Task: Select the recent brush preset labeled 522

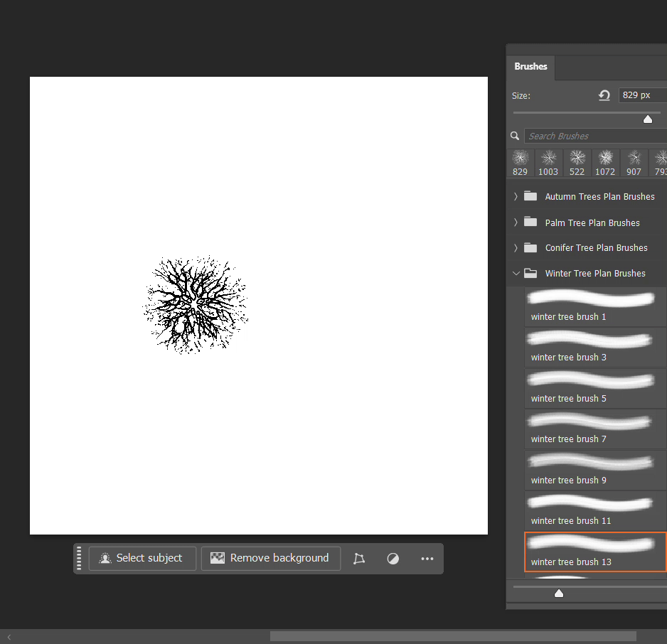Action: coord(577,163)
